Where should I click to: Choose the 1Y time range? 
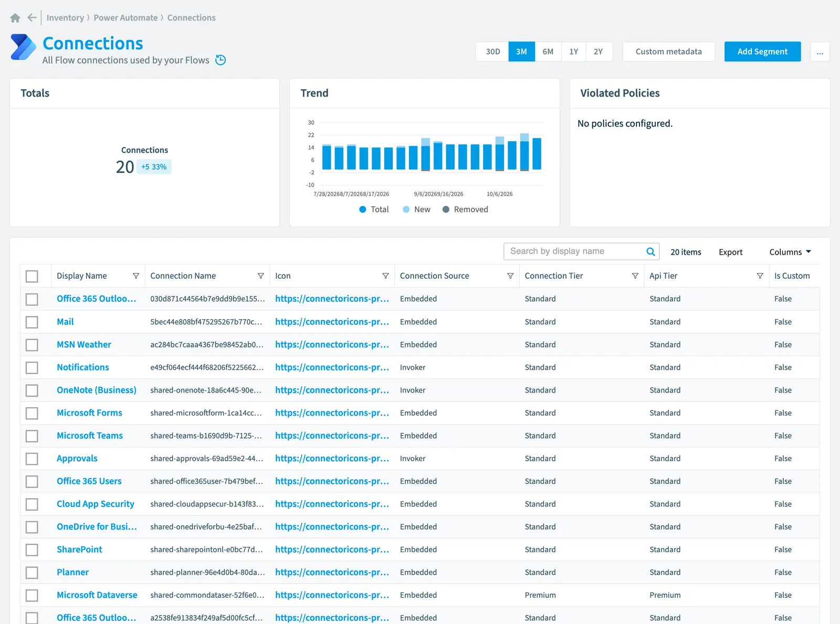click(574, 52)
